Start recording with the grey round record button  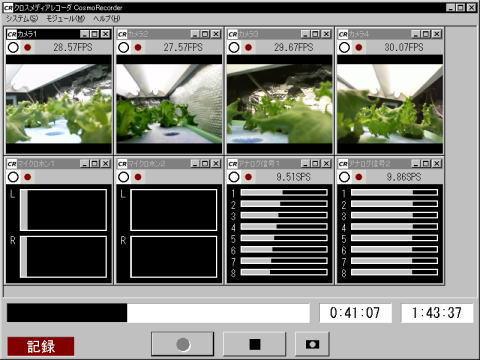(x=183, y=344)
